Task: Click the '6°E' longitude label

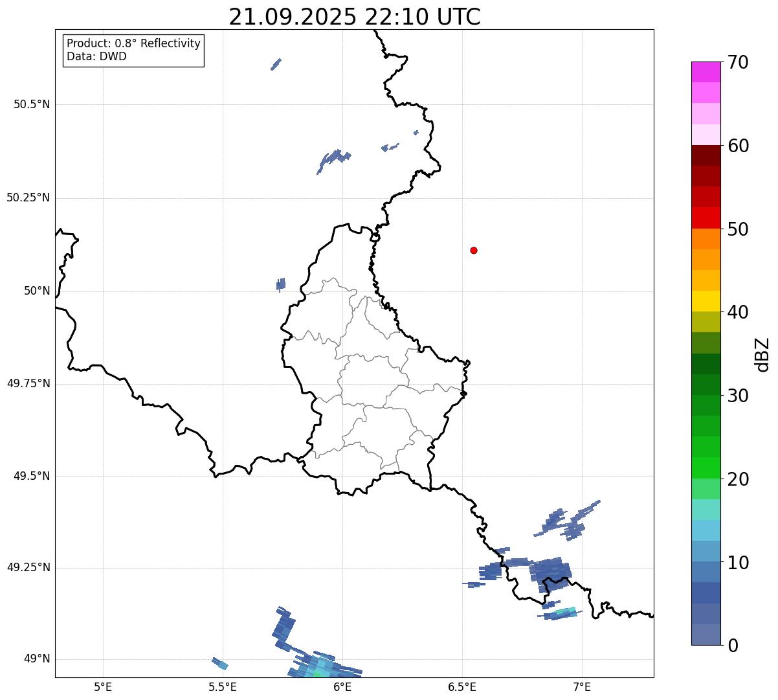Action: click(342, 686)
